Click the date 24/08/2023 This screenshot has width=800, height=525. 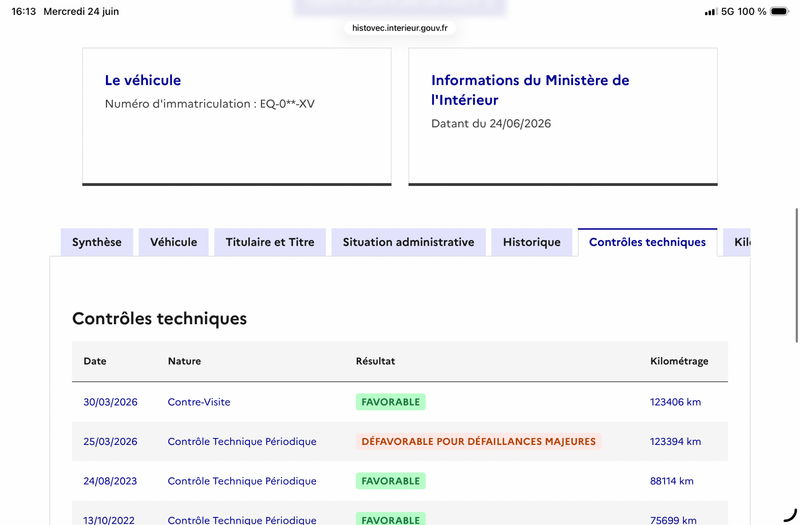pyautogui.click(x=110, y=481)
